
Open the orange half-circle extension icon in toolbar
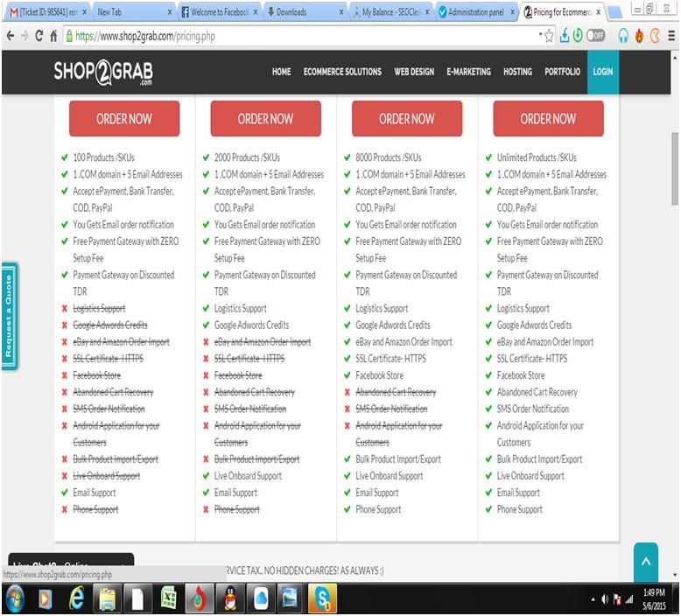tap(655, 36)
